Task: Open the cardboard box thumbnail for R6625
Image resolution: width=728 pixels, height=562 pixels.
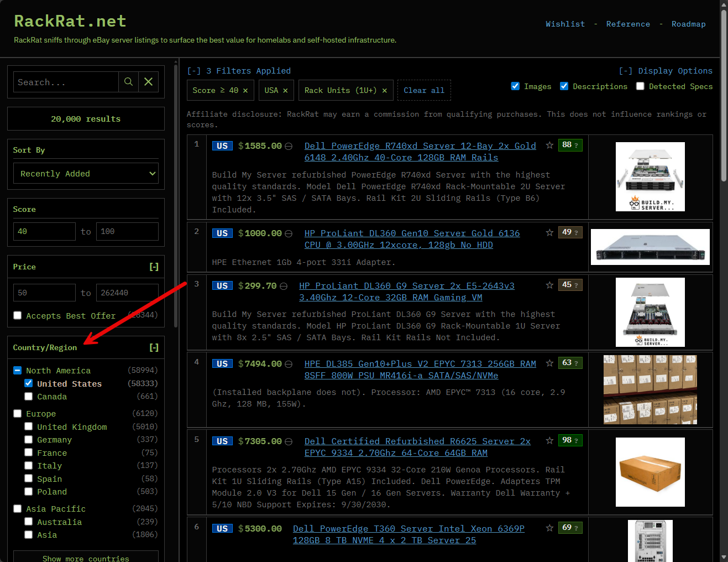Action: tap(650, 472)
